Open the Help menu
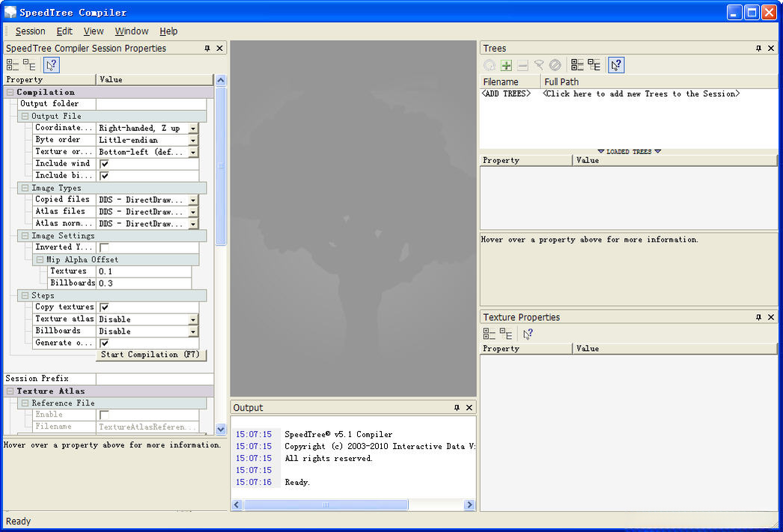783x532 pixels. 168,31
